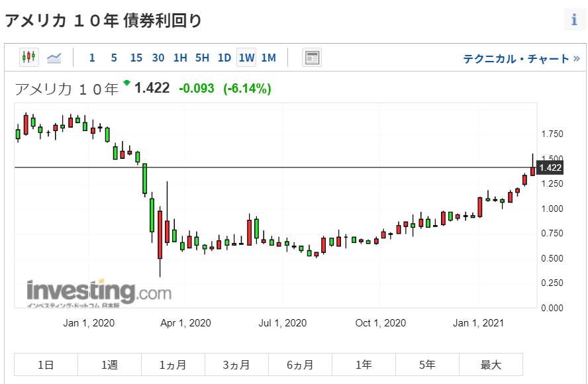Choose the 6ヵ月 time range
Viewport: 588px width, 384px height.
(300, 365)
